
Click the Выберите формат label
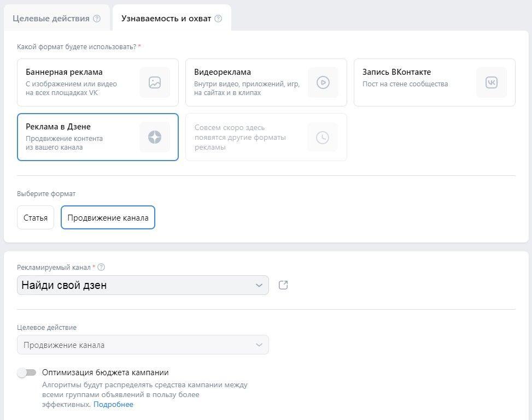click(x=46, y=193)
